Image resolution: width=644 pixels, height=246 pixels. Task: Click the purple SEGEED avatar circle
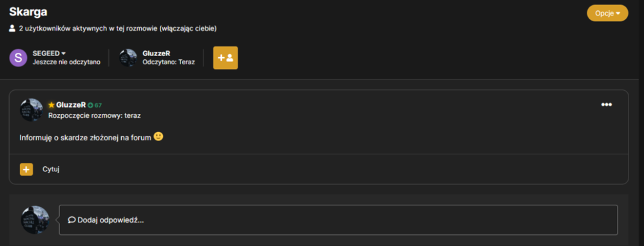[x=19, y=57]
